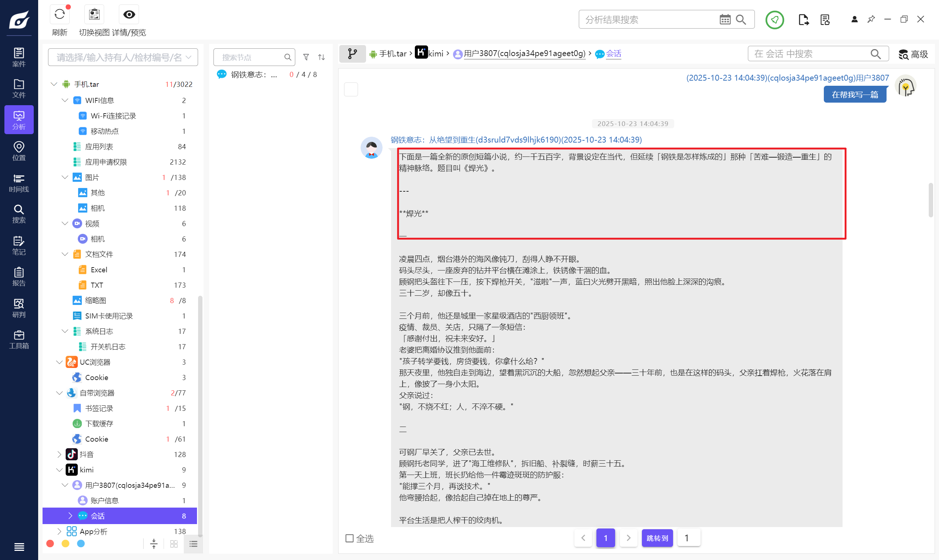Click the branch tree icon in breadcrumb
939x560 pixels.
coord(352,54)
